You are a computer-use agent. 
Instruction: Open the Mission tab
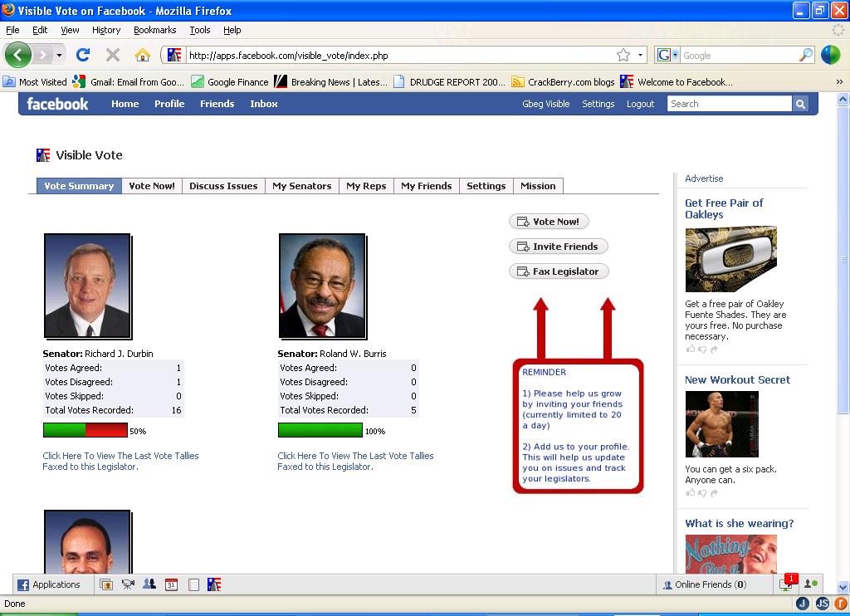click(x=538, y=186)
